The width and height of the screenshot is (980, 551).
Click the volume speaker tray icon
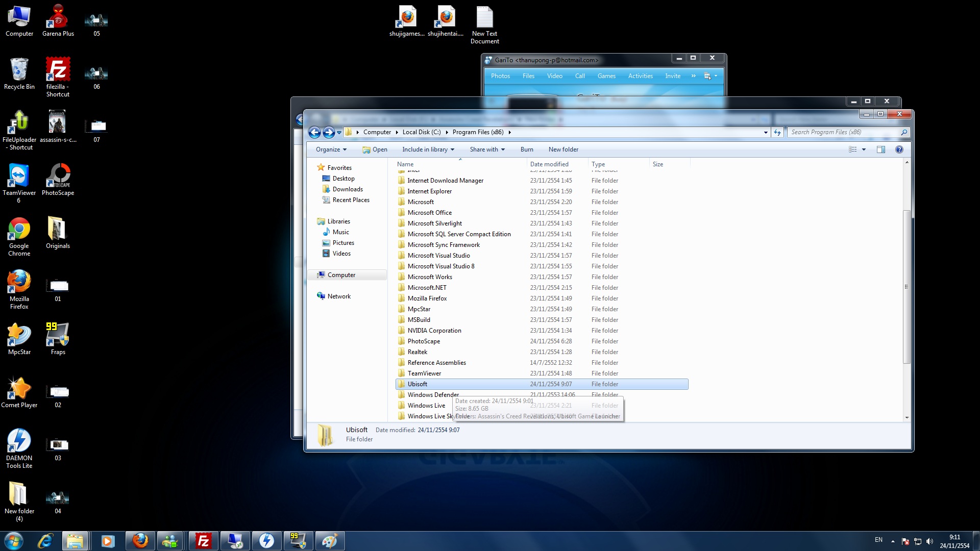[929, 541]
